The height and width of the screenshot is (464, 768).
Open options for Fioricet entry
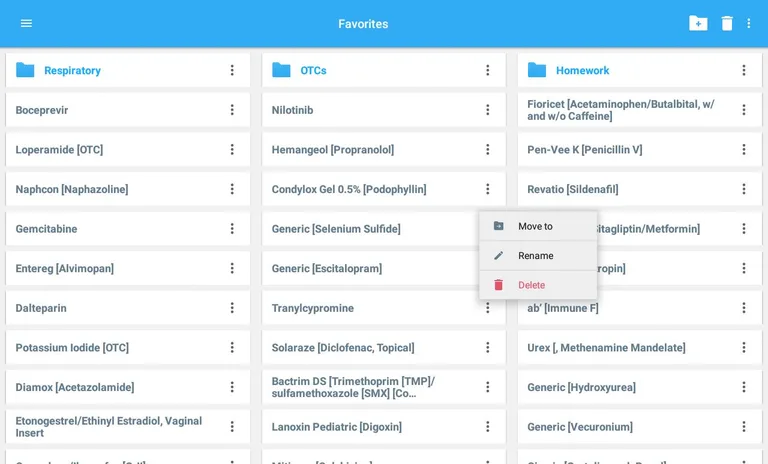point(744,110)
